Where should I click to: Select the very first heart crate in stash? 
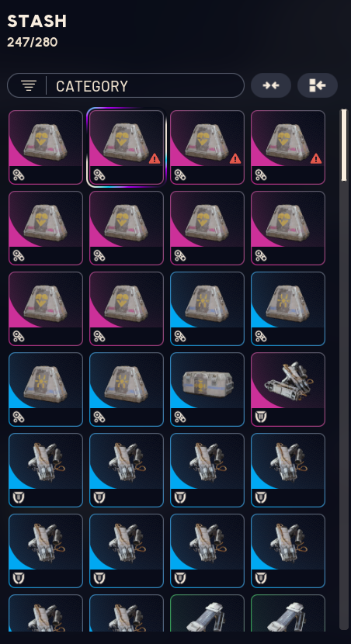click(46, 147)
